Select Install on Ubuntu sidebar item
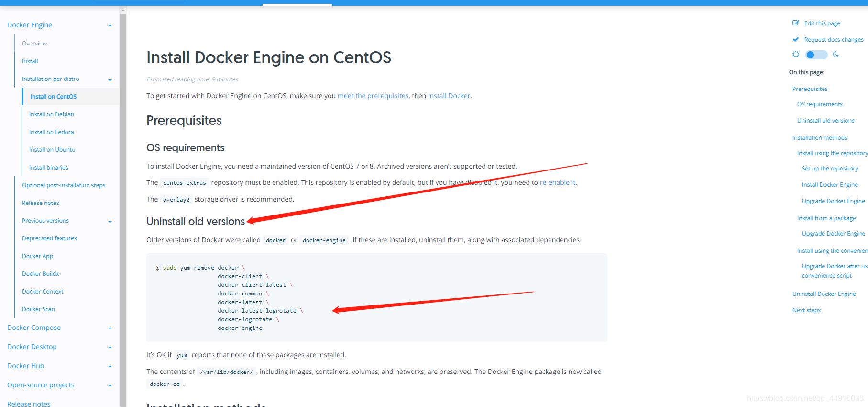Viewport: 868px width, 407px height. click(52, 150)
